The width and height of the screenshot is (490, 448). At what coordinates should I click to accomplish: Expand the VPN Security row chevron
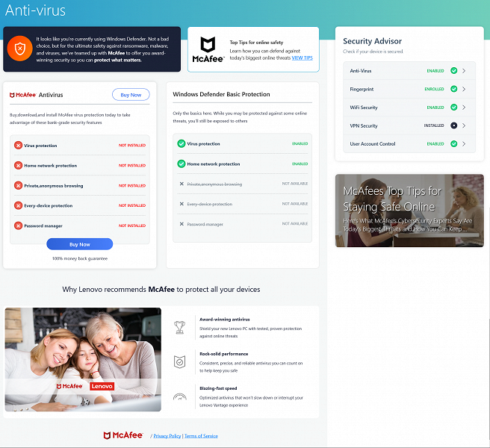coord(464,125)
